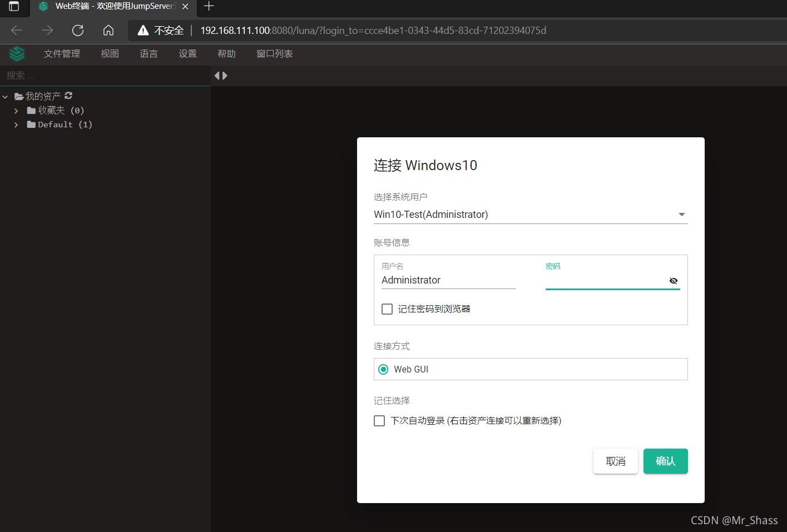The height and width of the screenshot is (532, 787).
Task: Click the 不安全 security warning icon
Action: coord(143,30)
